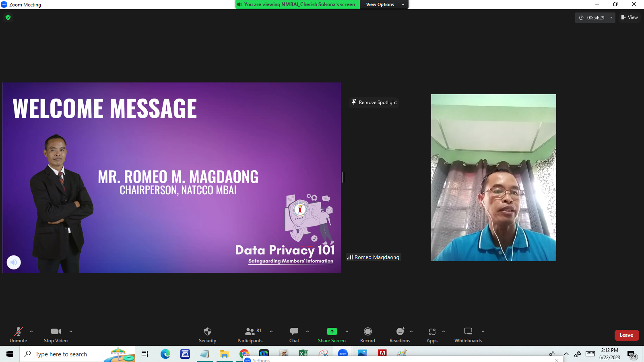This screenshot has height=362, width=644.
Task: Show hidden system tray icons
Action: (x=566, y=354)
